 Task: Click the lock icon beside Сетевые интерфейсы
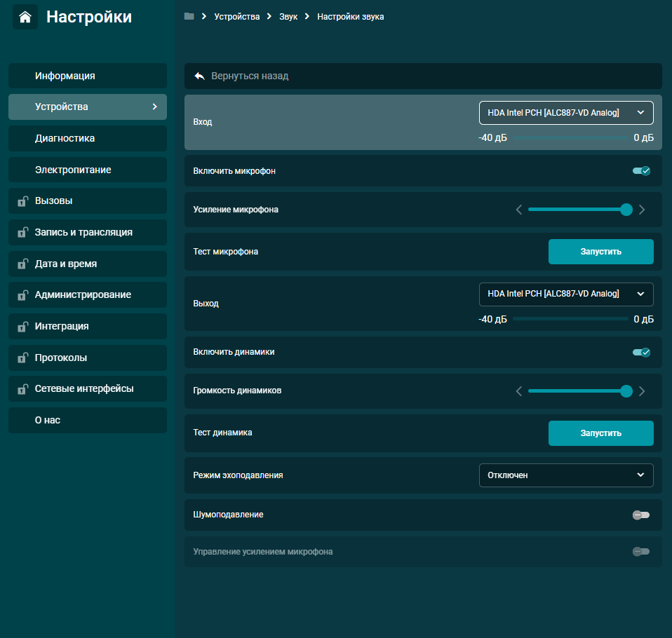click(x=22, y=389)
